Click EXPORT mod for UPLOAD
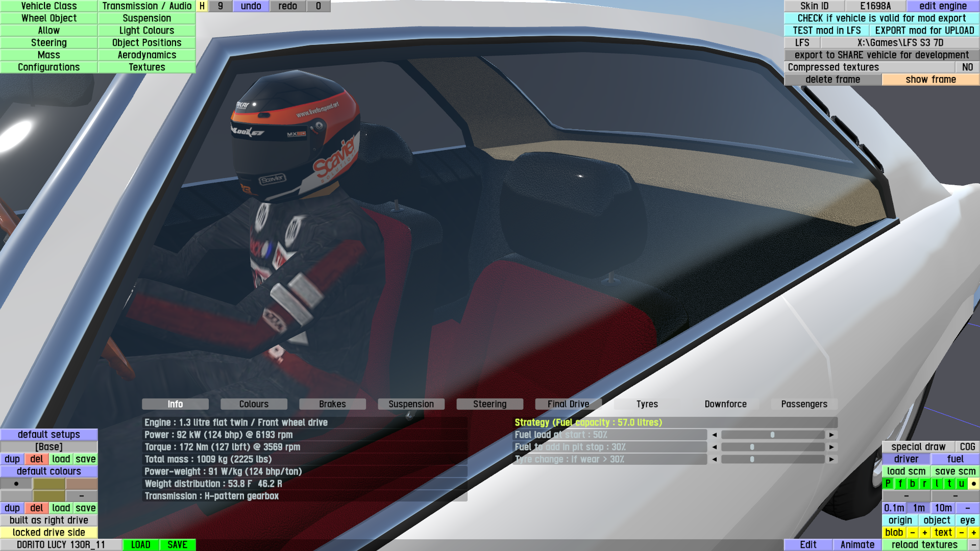 [924, 31]
